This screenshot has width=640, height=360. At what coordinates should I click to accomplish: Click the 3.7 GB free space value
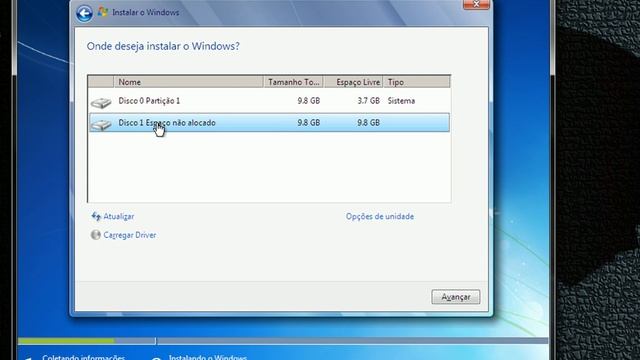pyautogui.click(x=368, y=101)
